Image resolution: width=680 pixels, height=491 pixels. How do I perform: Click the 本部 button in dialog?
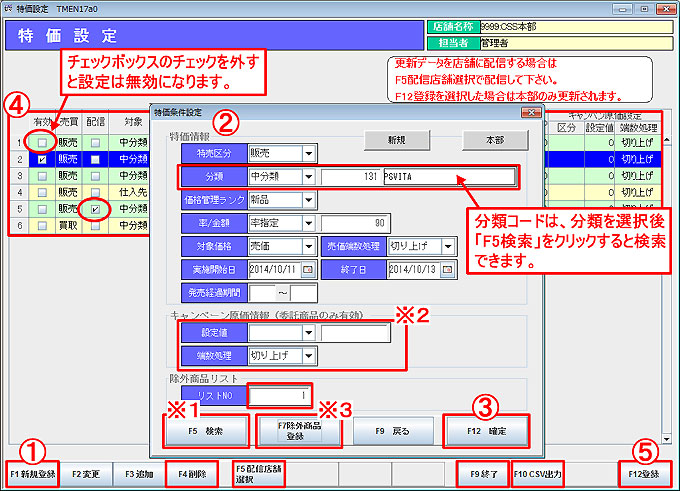(495, 140)
